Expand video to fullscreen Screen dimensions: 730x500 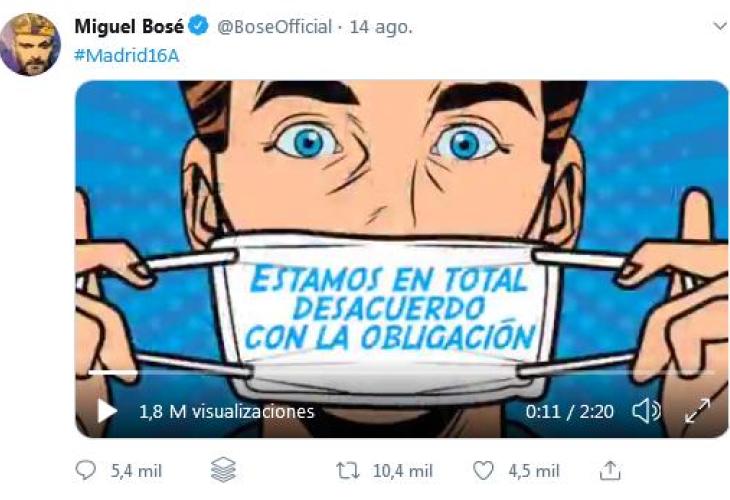click(697, 411)
